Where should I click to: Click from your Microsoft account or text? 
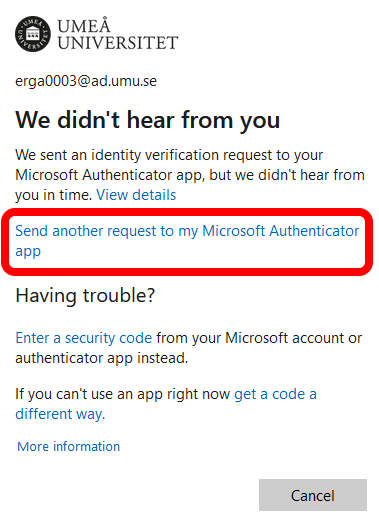259,338
